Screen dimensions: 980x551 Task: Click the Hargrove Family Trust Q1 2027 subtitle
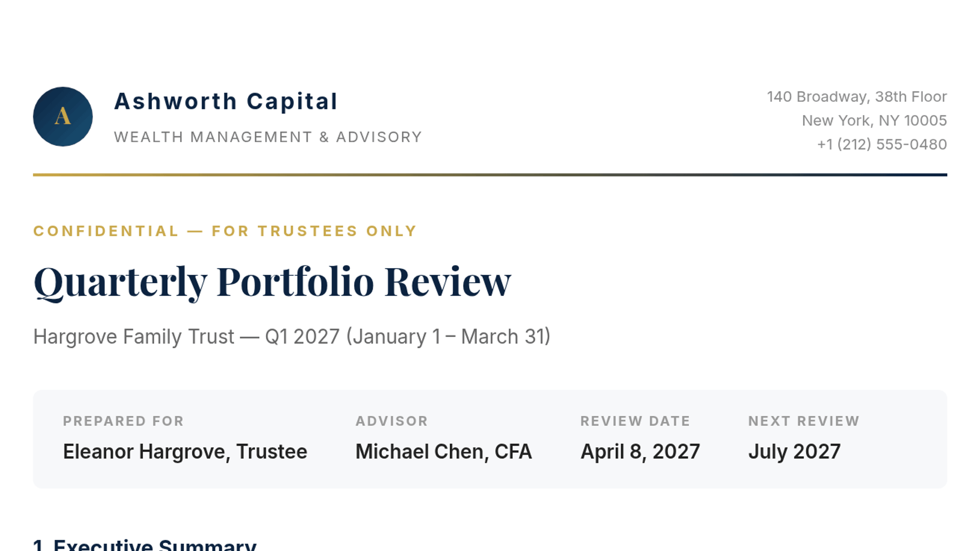tap(292, 336)
